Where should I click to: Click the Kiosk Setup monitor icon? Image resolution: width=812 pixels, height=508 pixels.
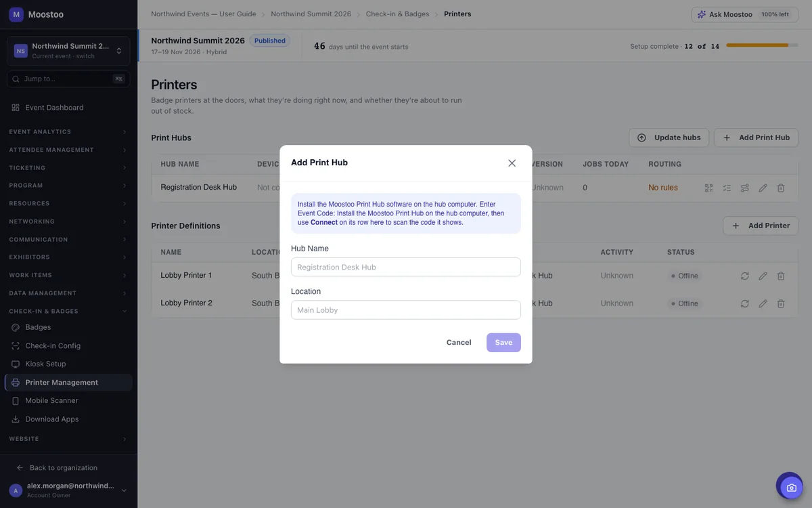tap(16, 364)
